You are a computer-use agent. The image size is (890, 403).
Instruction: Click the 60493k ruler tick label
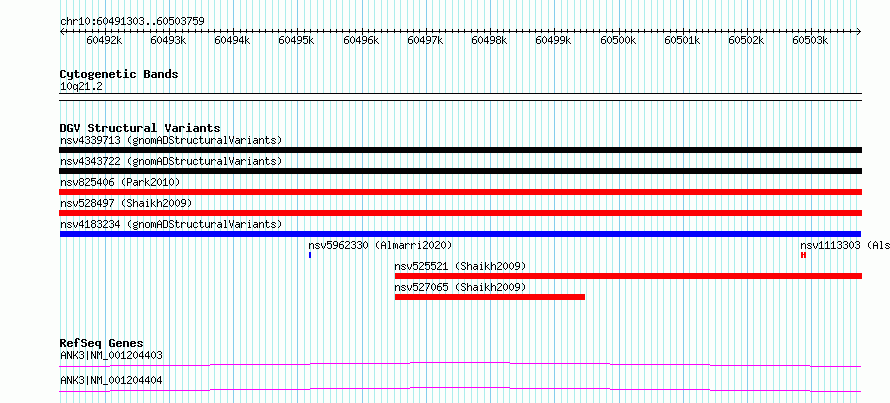pos(168,40)
